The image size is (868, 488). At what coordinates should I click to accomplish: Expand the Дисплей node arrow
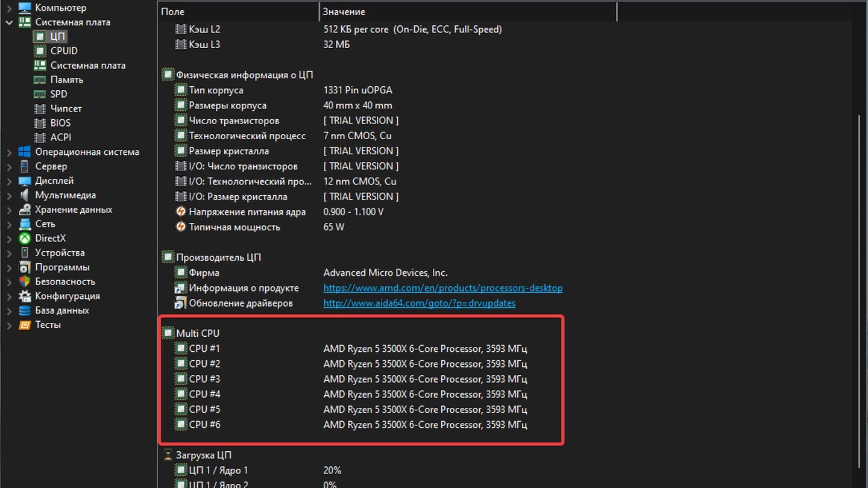(x=9, y=181)
